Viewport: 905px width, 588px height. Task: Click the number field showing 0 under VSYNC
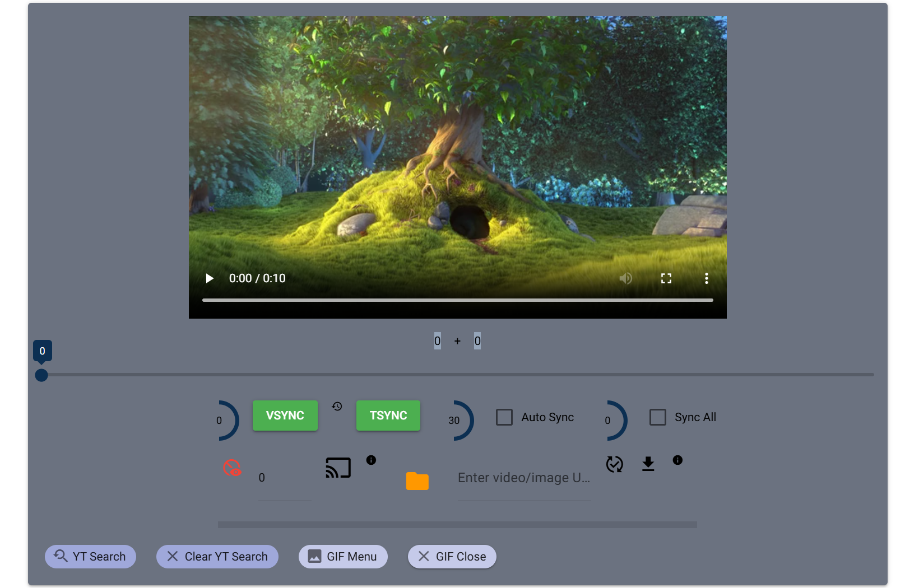[x=285, y=478]
